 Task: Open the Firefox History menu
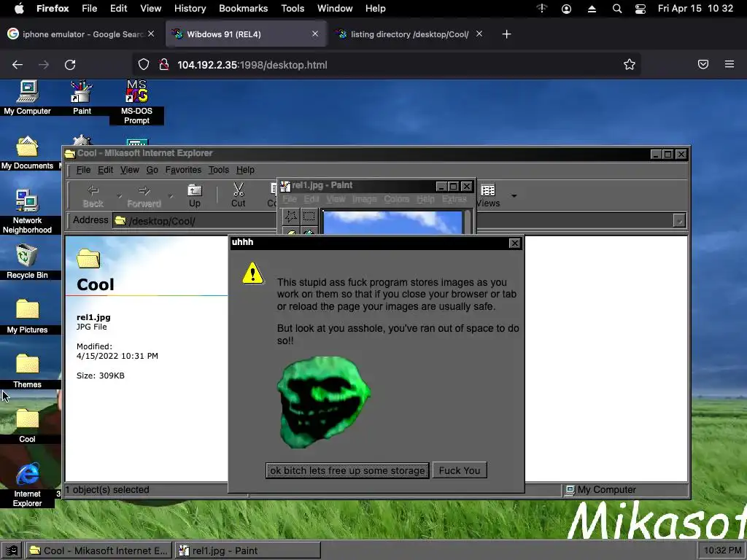click(190, 9)
